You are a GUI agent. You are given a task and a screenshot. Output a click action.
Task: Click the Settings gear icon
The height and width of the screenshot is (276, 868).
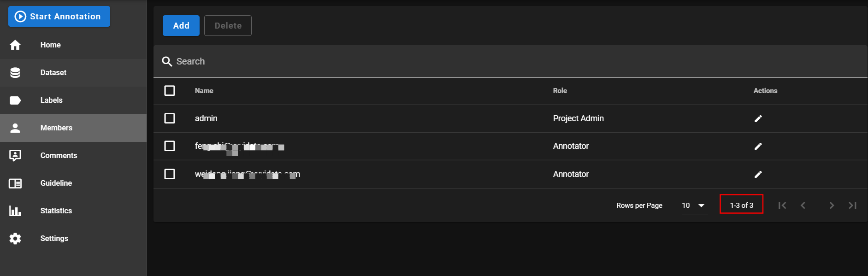pos(15,238)
